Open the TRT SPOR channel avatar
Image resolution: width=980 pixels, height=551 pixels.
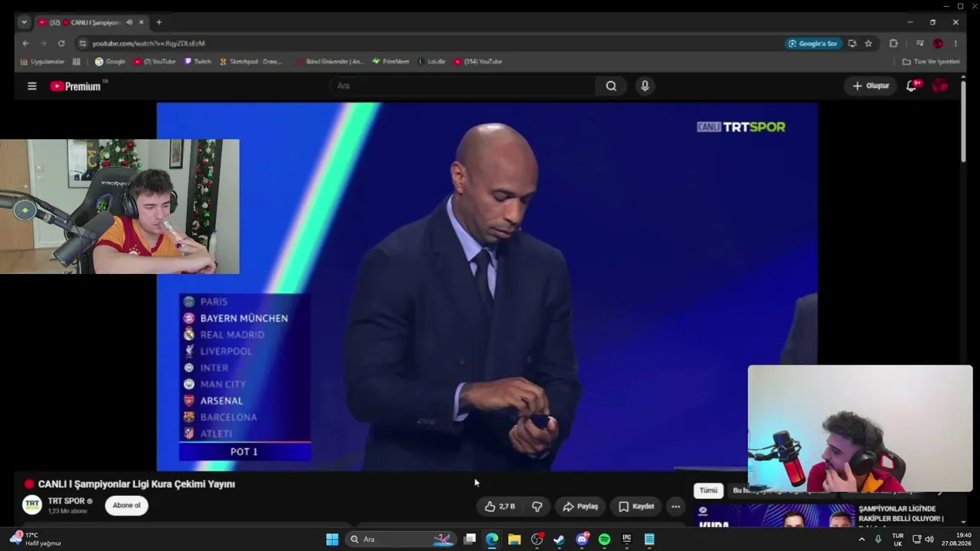(32, 505)
